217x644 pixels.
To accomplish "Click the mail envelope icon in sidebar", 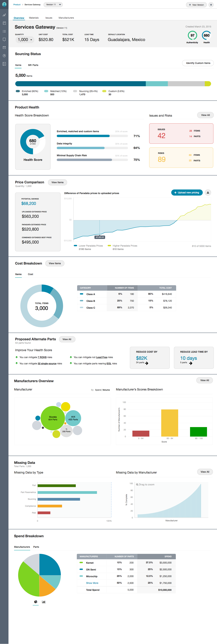I will (4, 47).
